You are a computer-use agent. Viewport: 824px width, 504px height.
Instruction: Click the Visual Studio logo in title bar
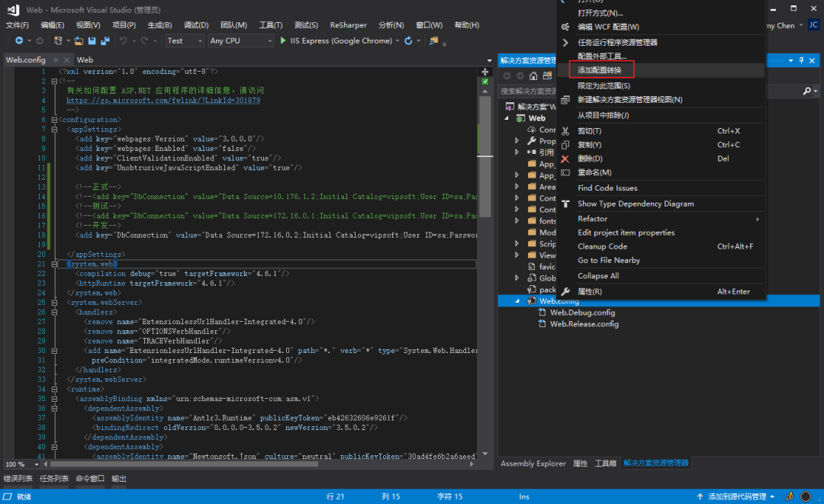pyautogui.click(x=14, y=9)
